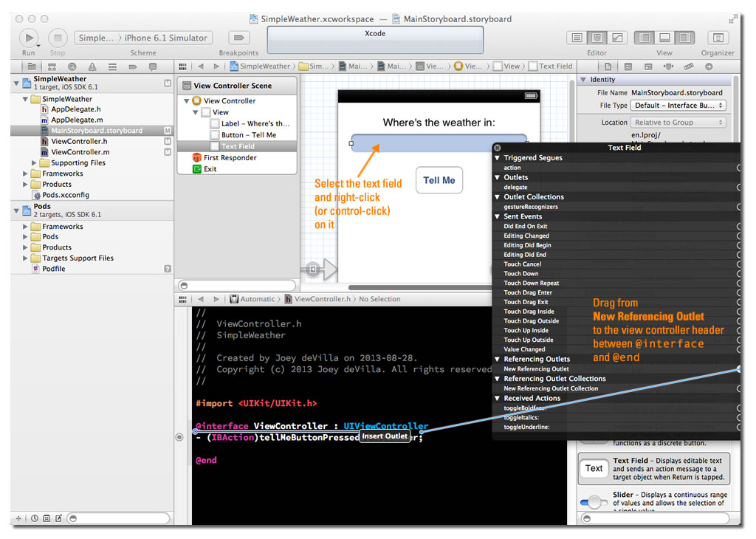Image resolution: width=756 pixels, height=539 pixels.
Task: Collapse the Pods project
Action: [x=16, y=210]
